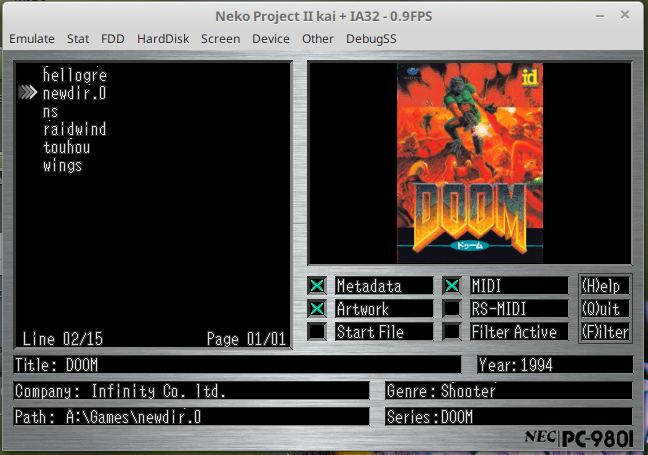Image resolution: width=648 pixels, height=455 pixels.
Task: Click the Line 02/15 indicator
Action: (x=62, y=339)
